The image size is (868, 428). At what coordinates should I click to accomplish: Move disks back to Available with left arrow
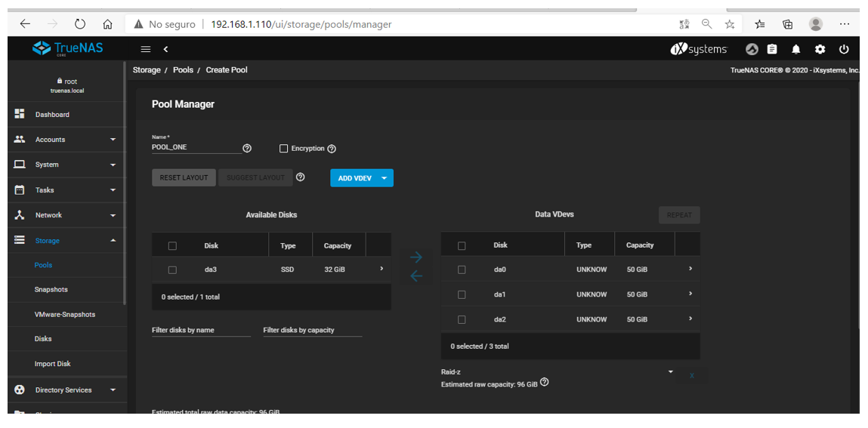416,276
